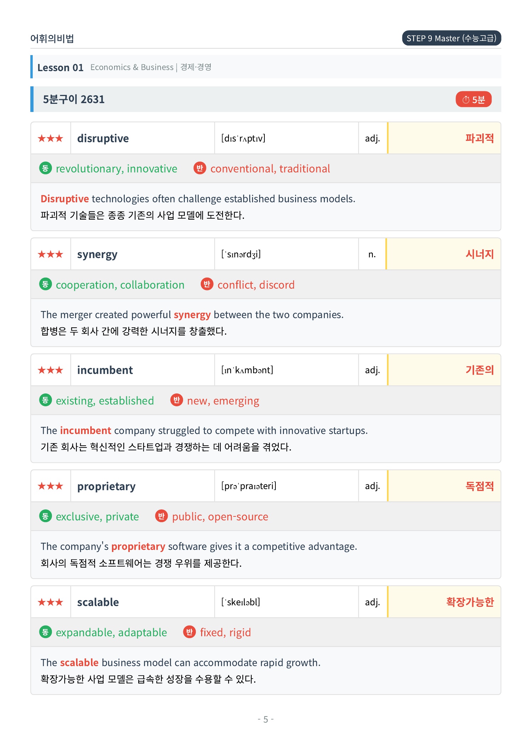Screen dimensions: 532x756
Task: Click the synonym badge beside cooperation, collaboration
Action: (x=45, y=284)
